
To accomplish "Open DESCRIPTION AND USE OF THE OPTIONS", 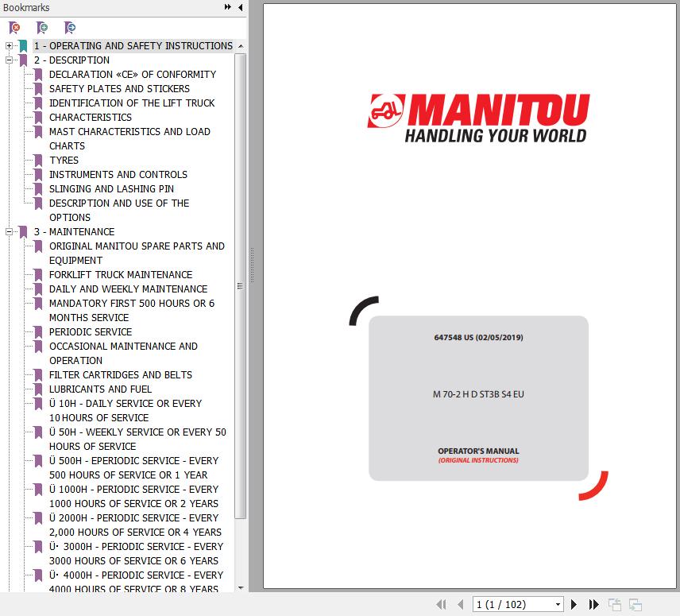I will pos(119,210).
